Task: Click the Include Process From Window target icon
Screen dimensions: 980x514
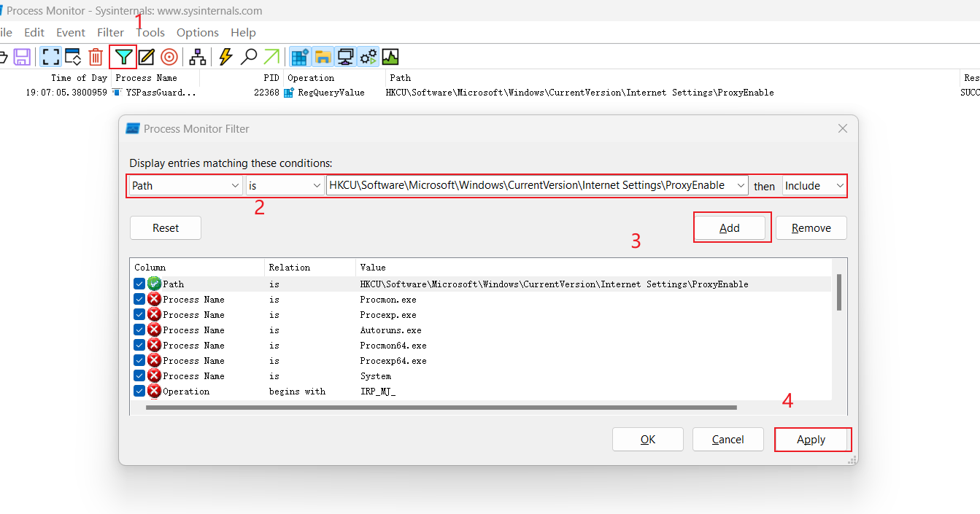Action: point(168,56)
